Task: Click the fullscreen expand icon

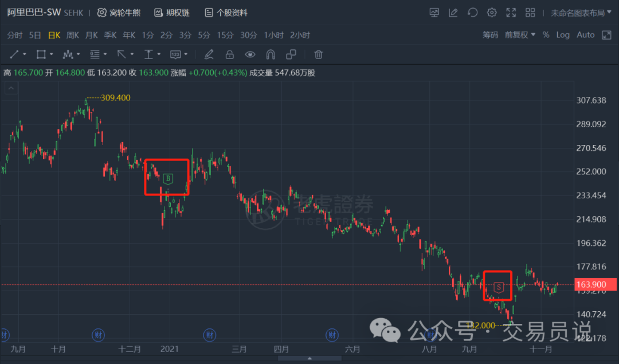Action: coord(511,12)
